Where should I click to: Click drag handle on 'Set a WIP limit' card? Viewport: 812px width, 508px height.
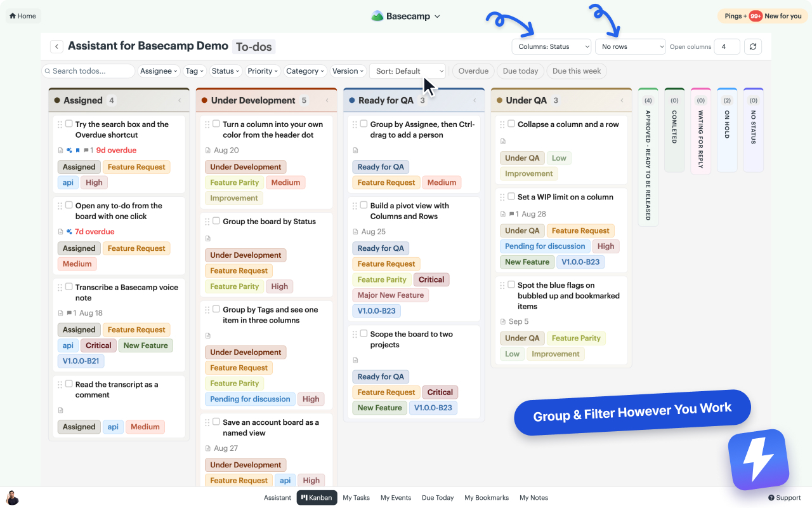502,197
